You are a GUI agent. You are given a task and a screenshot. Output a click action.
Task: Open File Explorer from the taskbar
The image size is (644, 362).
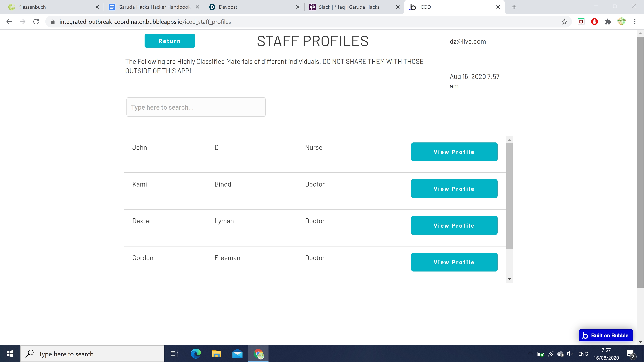[x=217, y=354]
